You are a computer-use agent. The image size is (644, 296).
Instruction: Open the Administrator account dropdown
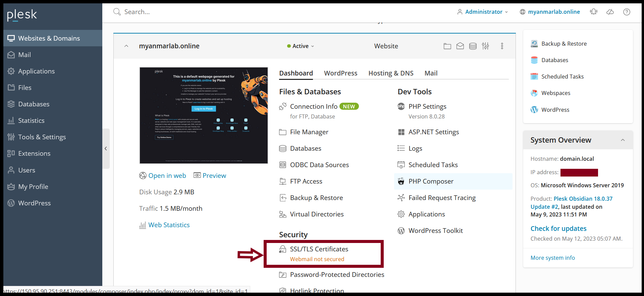(483, 12)
